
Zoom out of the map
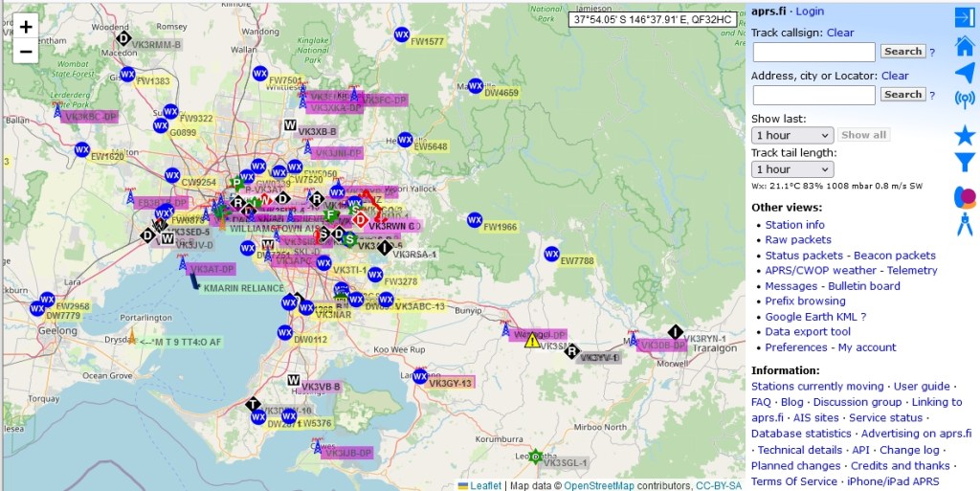coord(26,52)
